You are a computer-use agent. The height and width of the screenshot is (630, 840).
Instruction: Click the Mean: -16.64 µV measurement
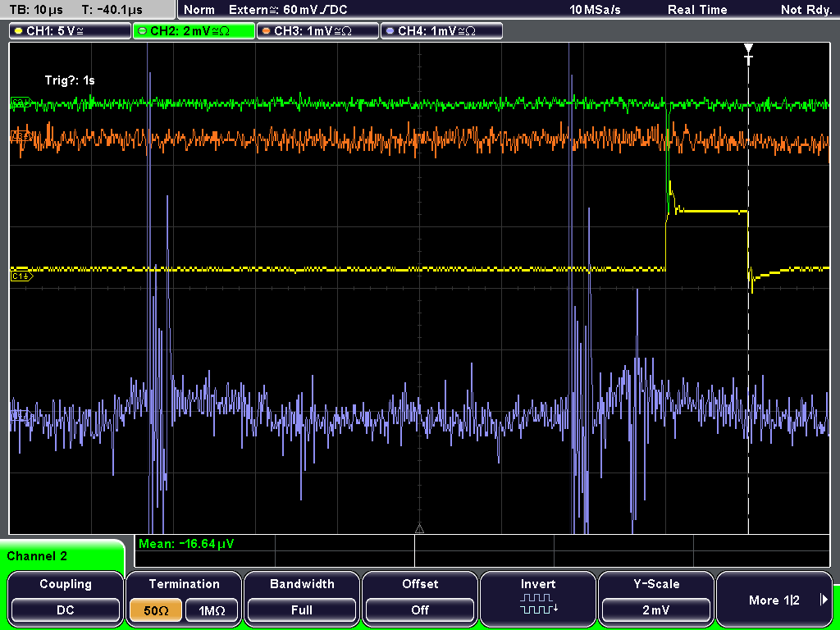click(186, 544)
